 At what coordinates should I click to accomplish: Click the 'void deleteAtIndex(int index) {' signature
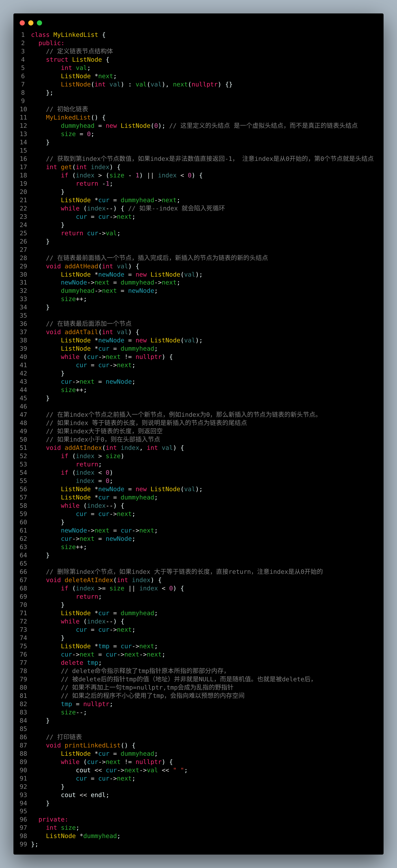click(104, 580)
